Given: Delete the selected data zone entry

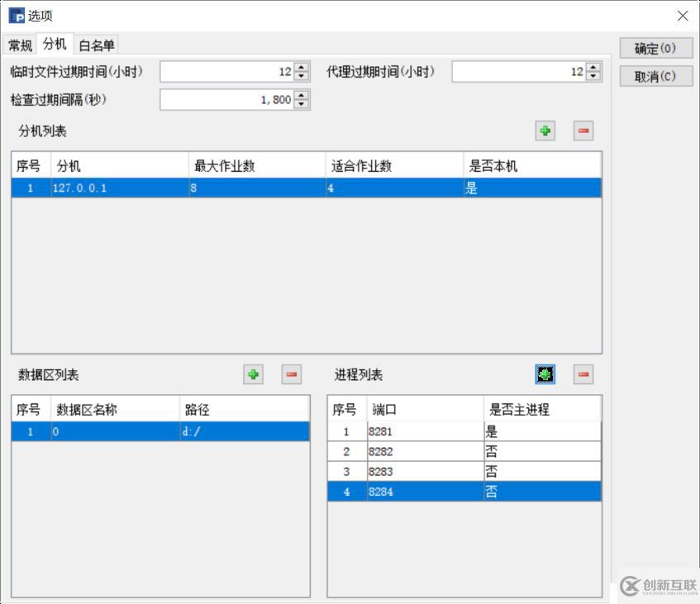Looking at the screenshot, I should [x=290, y=375].
